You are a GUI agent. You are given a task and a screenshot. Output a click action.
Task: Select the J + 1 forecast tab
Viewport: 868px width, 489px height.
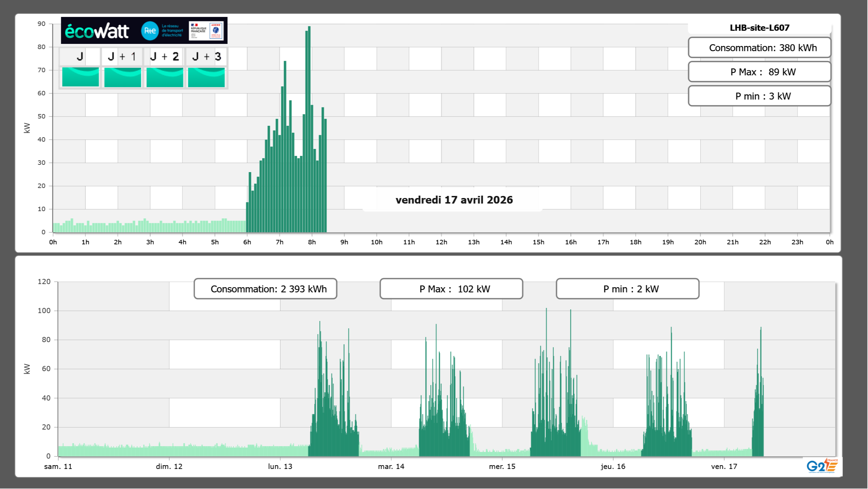click(122, 57)
